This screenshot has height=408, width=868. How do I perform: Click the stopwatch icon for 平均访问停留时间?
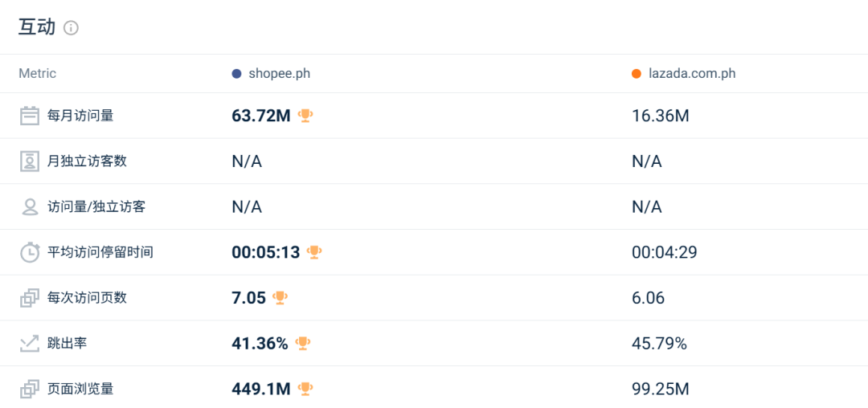(x=30, y=252)
